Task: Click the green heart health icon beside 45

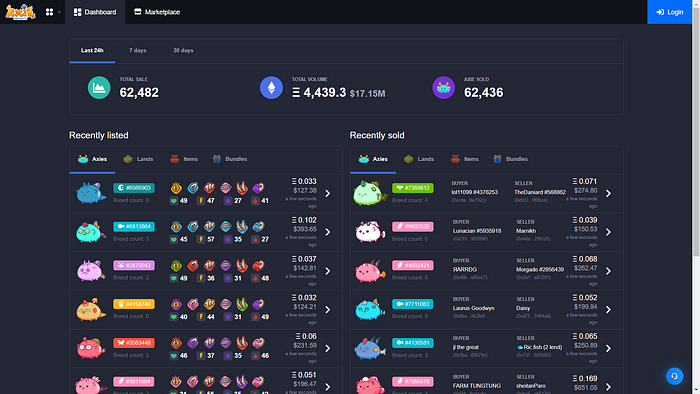Action: [174, 240]
